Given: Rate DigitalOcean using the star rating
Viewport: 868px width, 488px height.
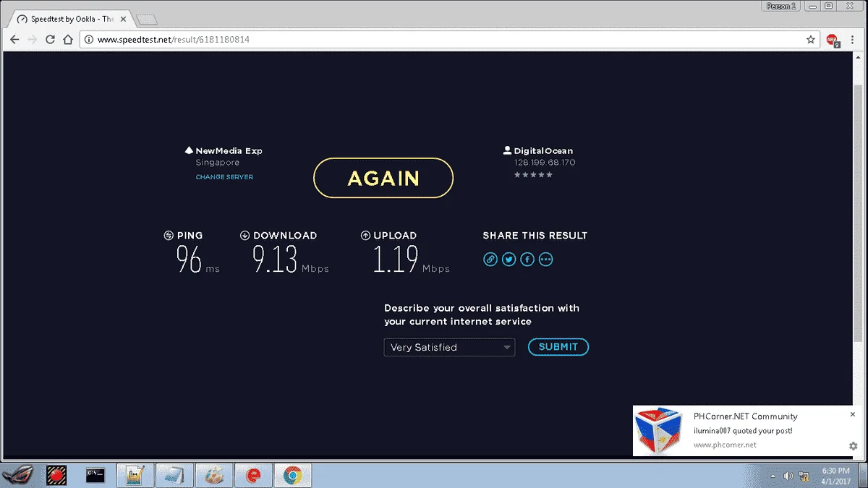Looking at the screenshot, I should pyautogui.click(x=533, y=175).
